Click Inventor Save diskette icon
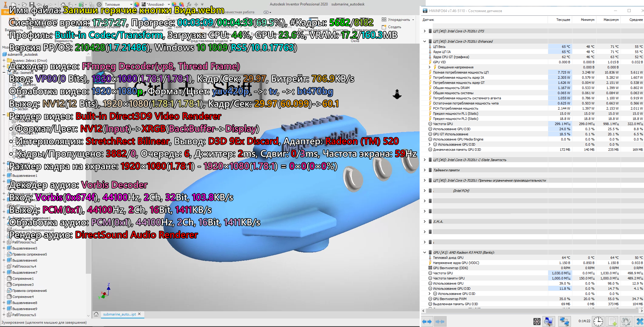Viewport: 644px width, 327px height. pyautogui.click(x=32, y=4)
